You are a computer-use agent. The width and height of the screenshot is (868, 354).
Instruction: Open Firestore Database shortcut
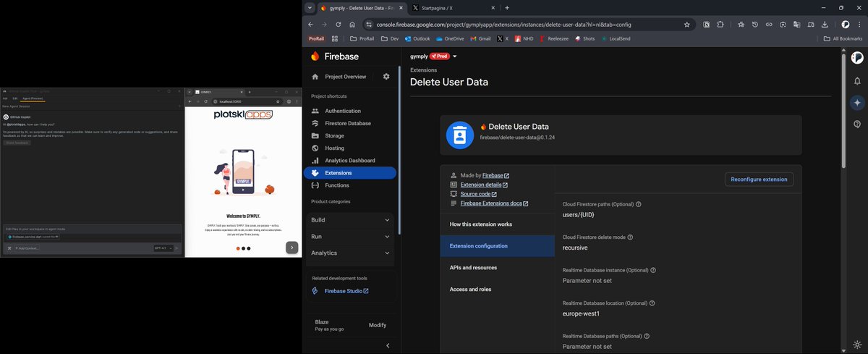347,123
